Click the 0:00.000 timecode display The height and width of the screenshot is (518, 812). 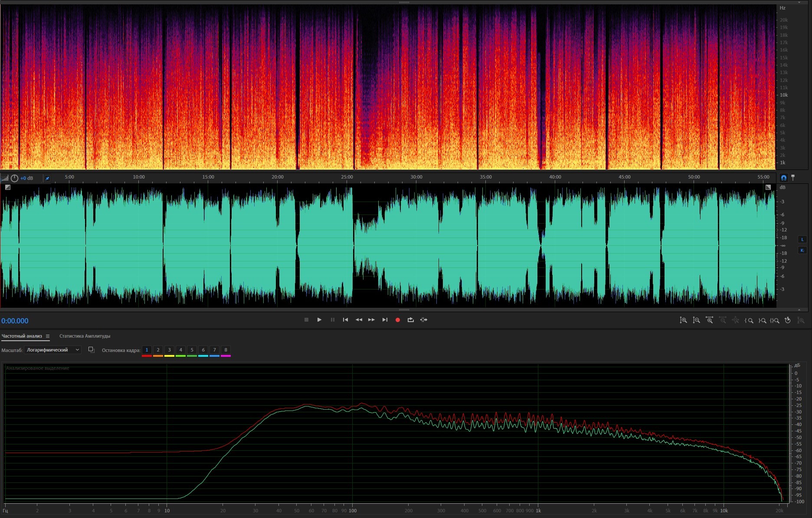[15, 321]
